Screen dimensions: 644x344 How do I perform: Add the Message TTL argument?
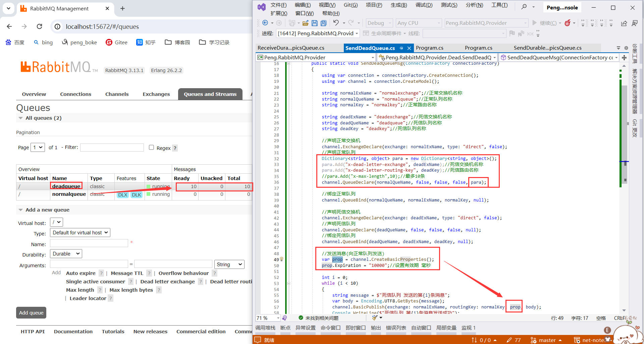pyautogui.click(x=127, y=273)
